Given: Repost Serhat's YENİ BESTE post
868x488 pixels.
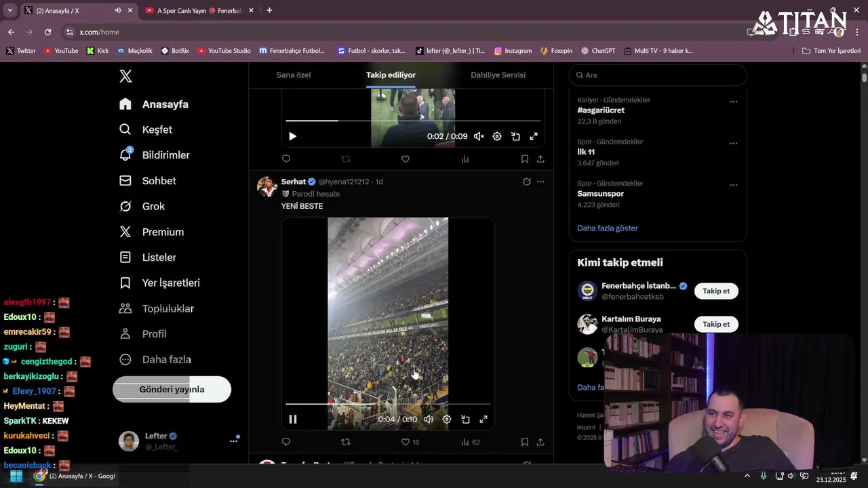Looking at the screenshot, I should coord(346,442).
